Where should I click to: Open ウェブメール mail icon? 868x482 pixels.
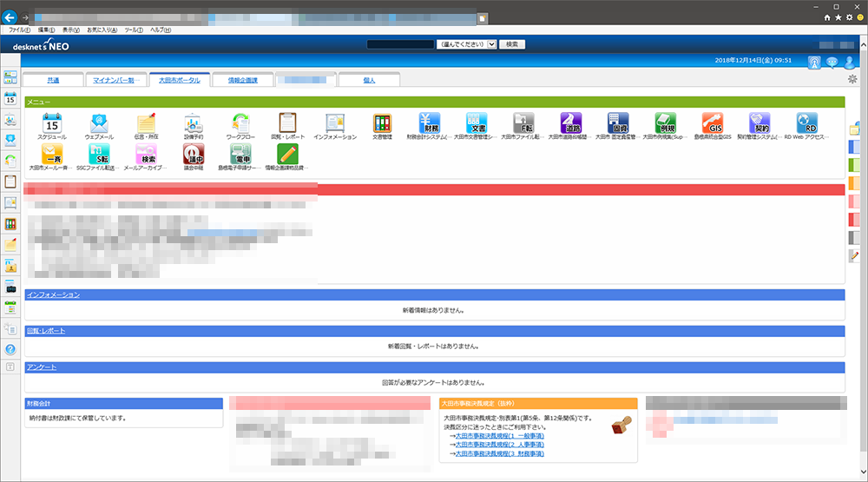99,122
